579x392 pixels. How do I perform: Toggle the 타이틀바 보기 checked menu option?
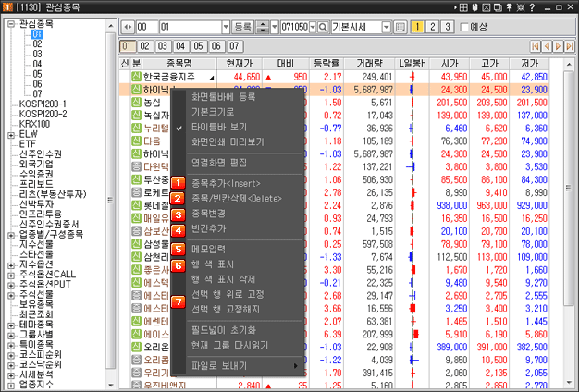click(218, 127)
